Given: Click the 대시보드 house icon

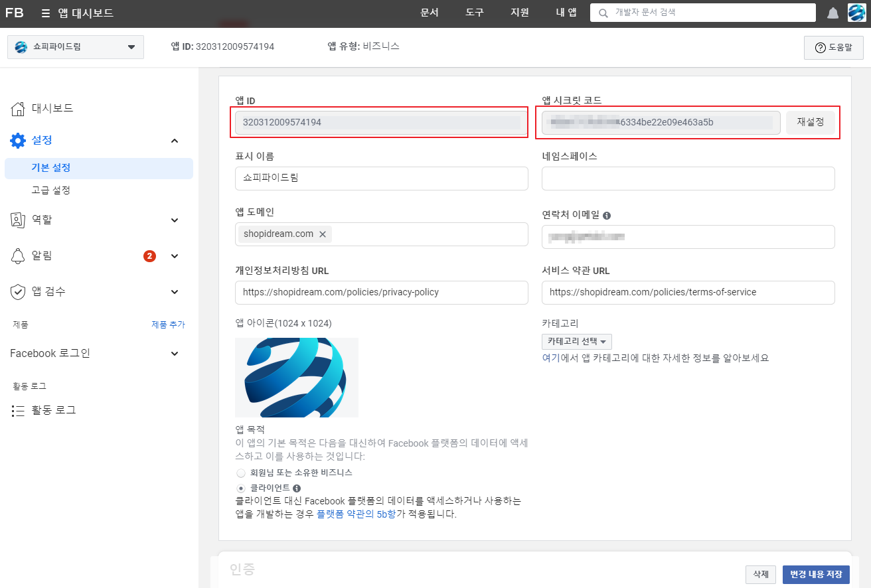Looking at the screenshot, I should point(18,108).
